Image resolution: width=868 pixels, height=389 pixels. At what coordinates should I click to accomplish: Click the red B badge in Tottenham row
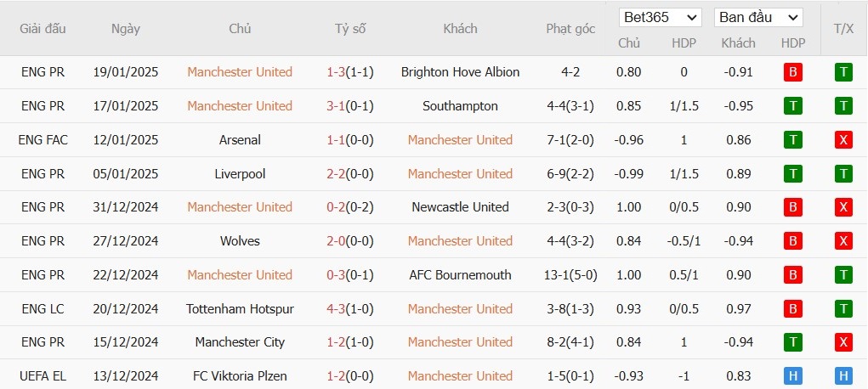792,309
